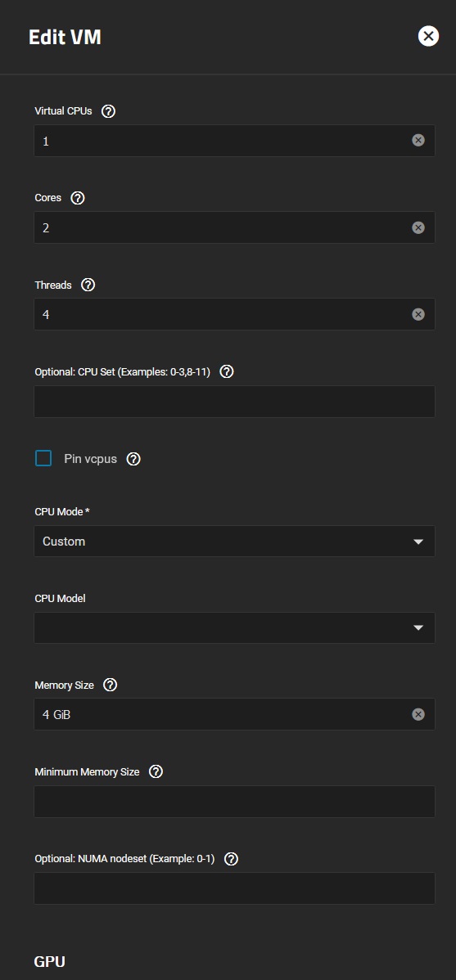Click into Minimum Memory Size field
The height and width of the screenshot is (980, 456).
coord(235,801)
